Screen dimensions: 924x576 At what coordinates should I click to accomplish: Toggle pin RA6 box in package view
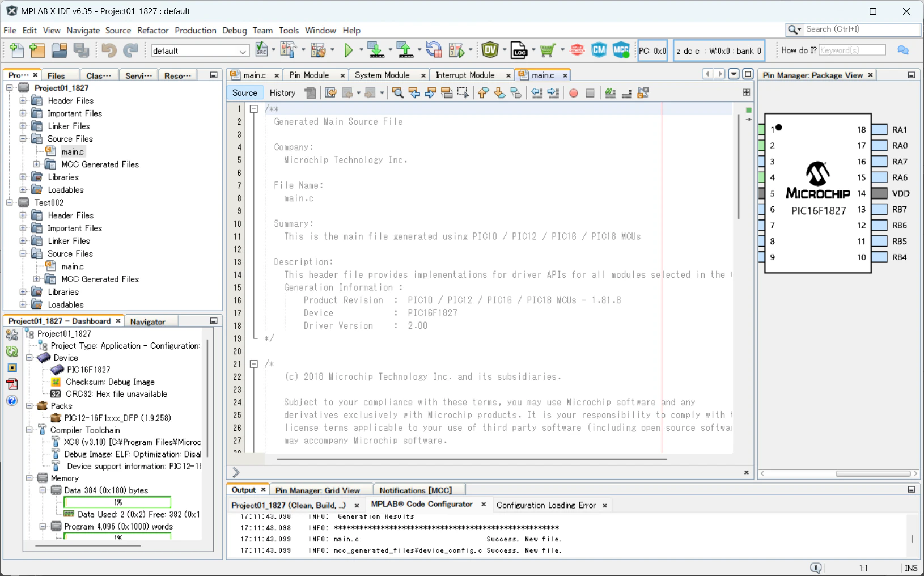pyautogui.click(x=879, y=177)
